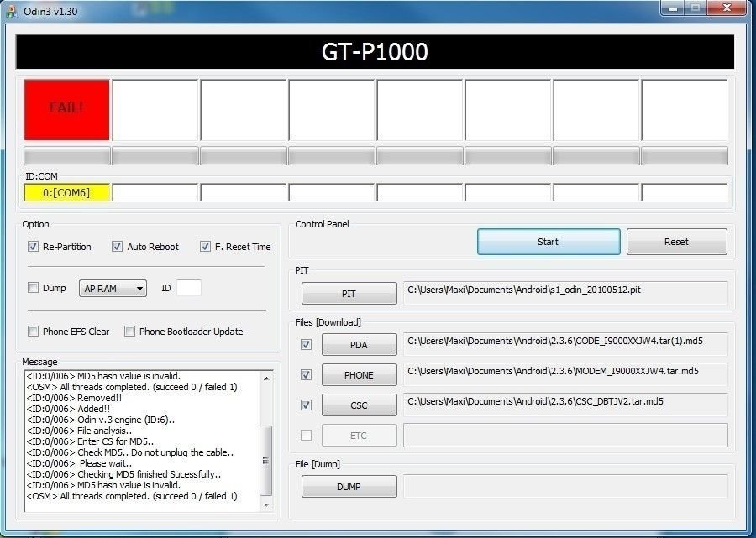Click the GT-P1000 device banner
The width and height of the screenshot is (756, 538).
click(x=375, y=51)
